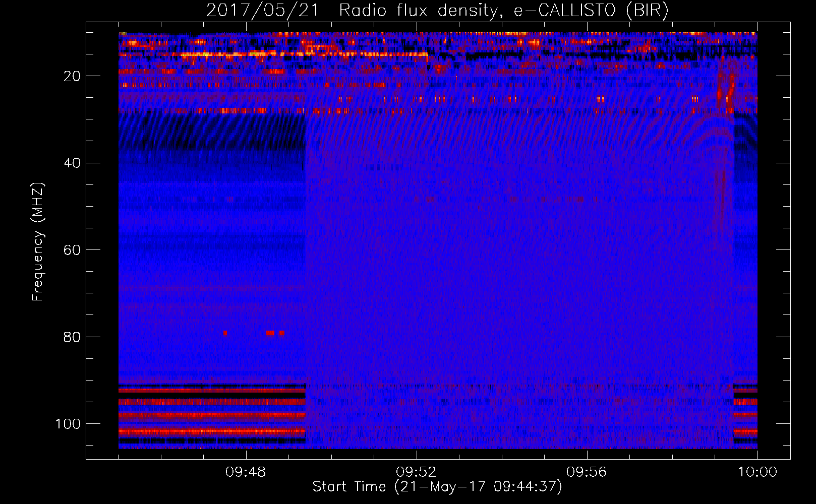
Task: Click the 40 frequency tick label
Action: pyautogui.click(x=72, y=163)
